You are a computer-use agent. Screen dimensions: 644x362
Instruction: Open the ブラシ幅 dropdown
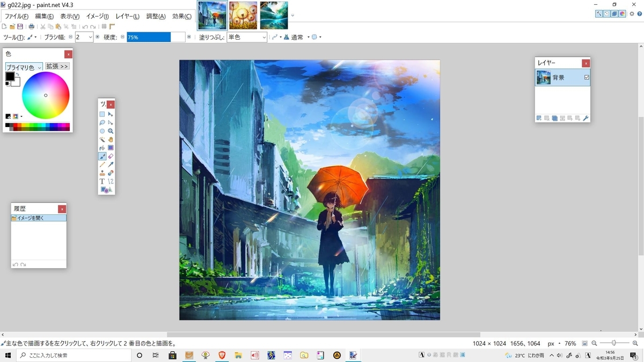coord(91,37)
